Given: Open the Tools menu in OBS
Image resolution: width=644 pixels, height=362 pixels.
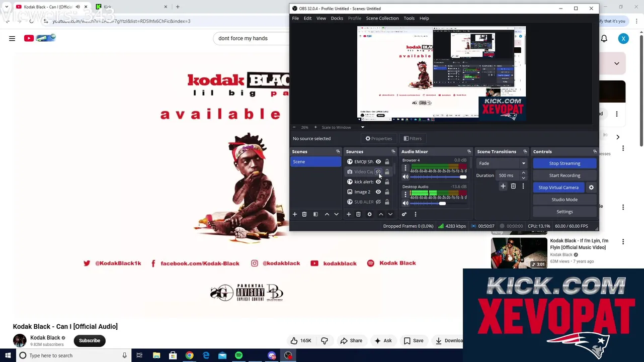Looking at the screenshot, I should click(x=409, y=18).
